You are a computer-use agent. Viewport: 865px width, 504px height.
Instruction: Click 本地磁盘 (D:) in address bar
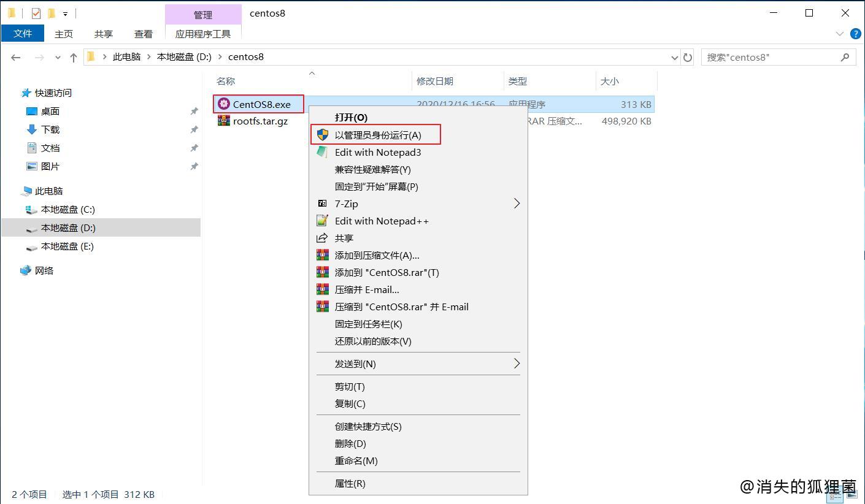pos(184,56)
